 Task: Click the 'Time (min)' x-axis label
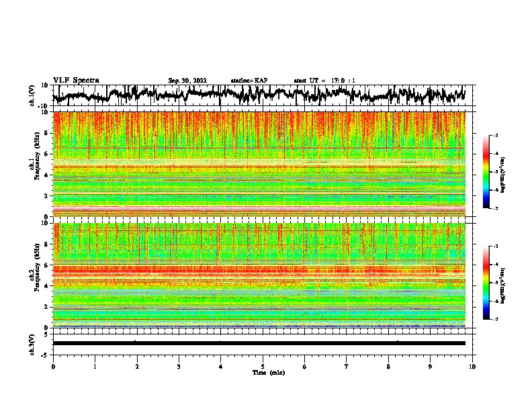tap(269, 373)
